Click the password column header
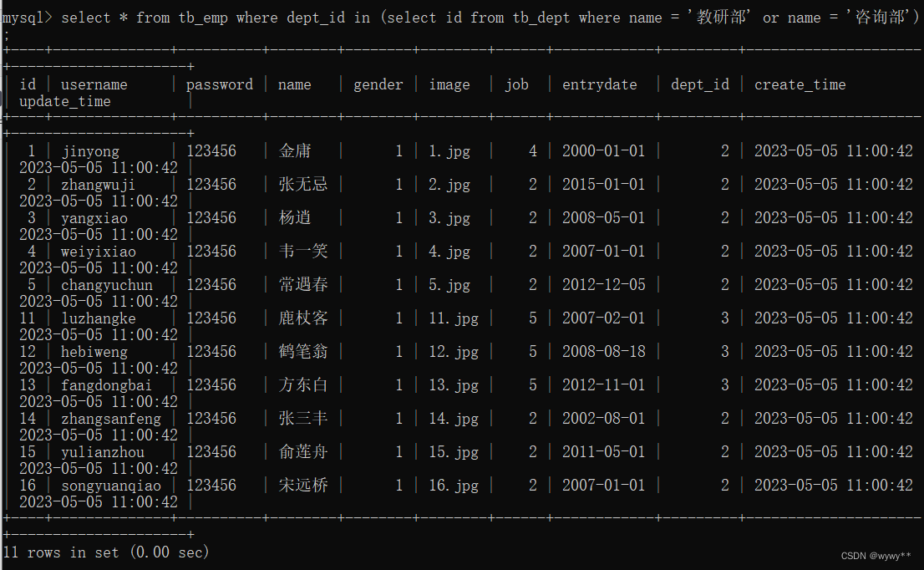924x570 pixels. click(x=219, y=85)
